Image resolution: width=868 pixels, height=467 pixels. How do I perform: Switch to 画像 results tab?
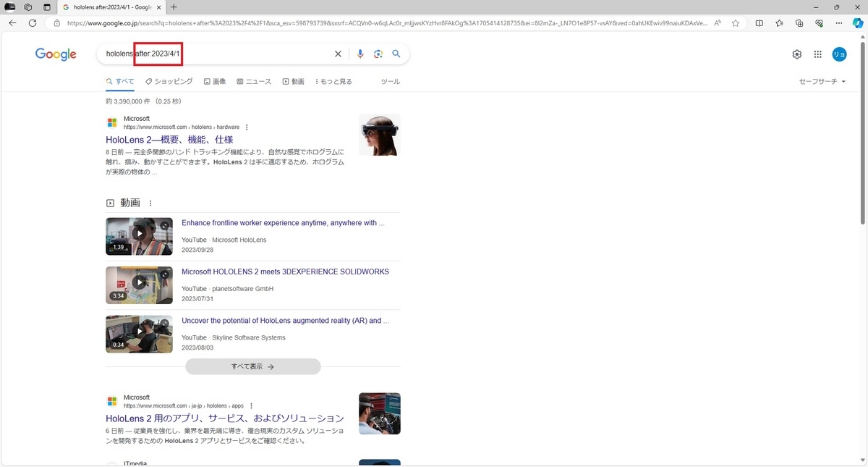tap(215, 82)
